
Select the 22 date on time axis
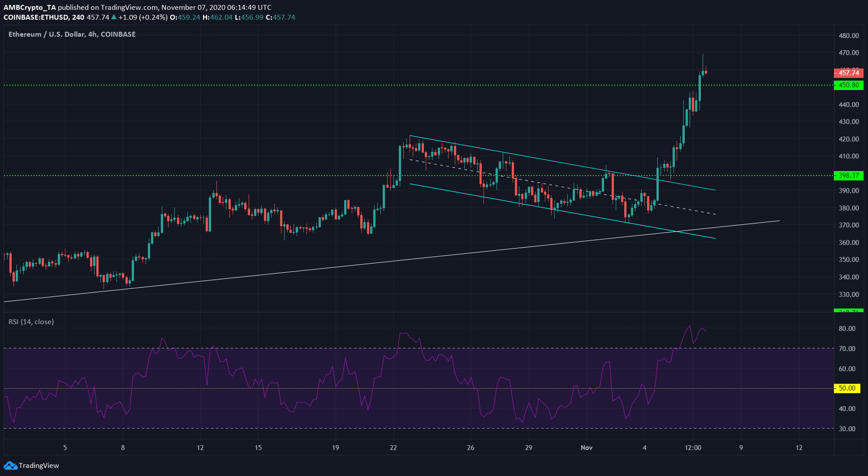(x=393, y=447)
